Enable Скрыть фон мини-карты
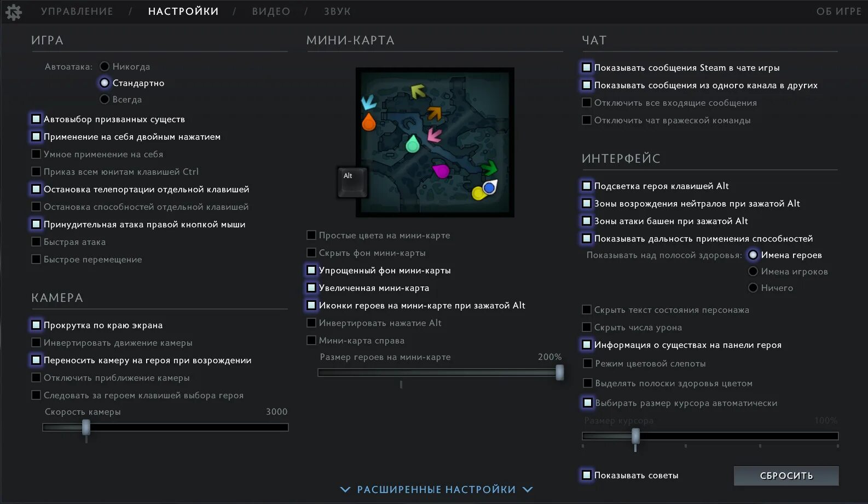Viewport: 868px width, 504px height. tap(311, 253)
